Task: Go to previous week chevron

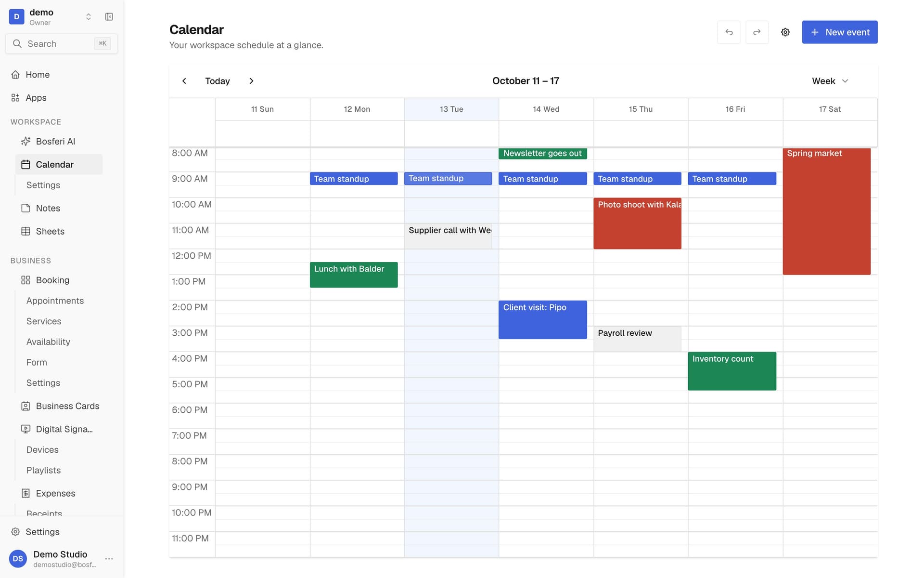Action: coord(184,81)
